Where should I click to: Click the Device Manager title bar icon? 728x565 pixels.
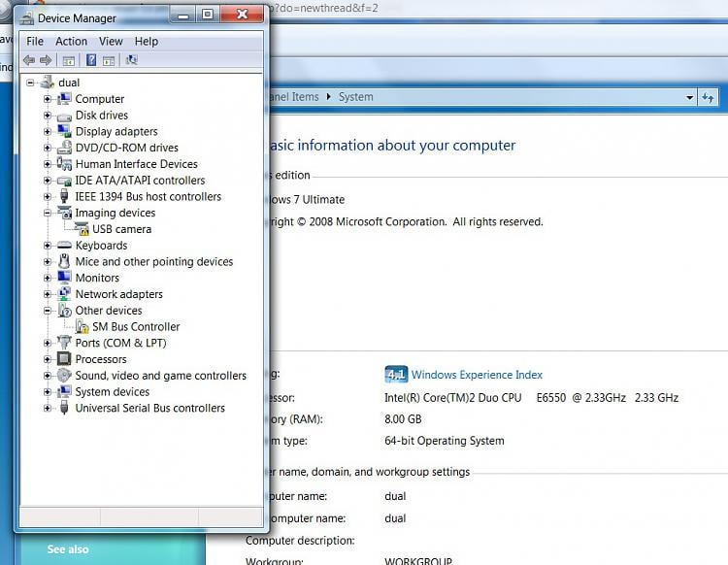[27, 18]
